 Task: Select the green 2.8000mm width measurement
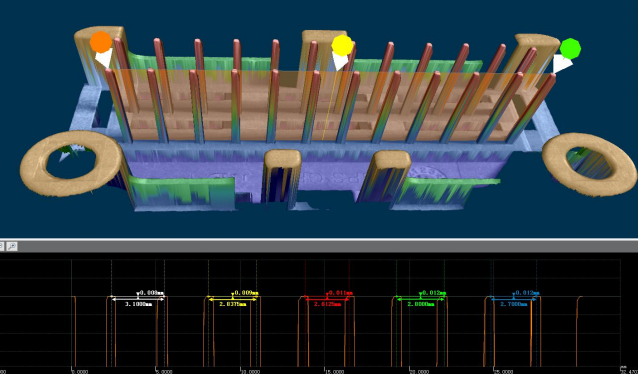pos(421,304)
